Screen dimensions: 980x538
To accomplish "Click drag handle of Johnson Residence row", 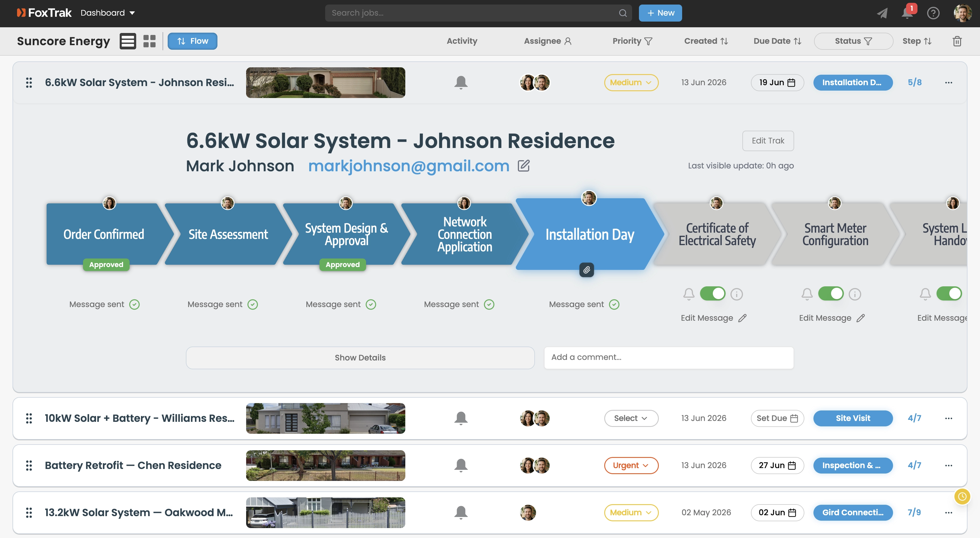I will point(29,82).
